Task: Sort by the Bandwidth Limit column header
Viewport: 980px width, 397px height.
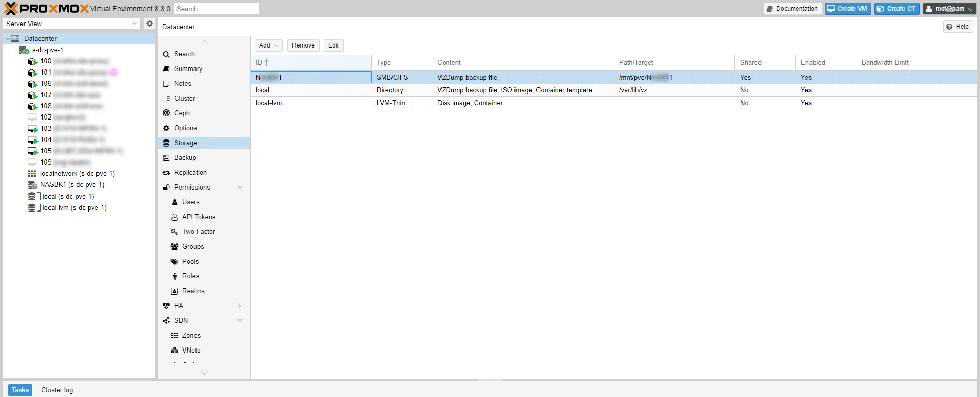Action: point(917,63)
